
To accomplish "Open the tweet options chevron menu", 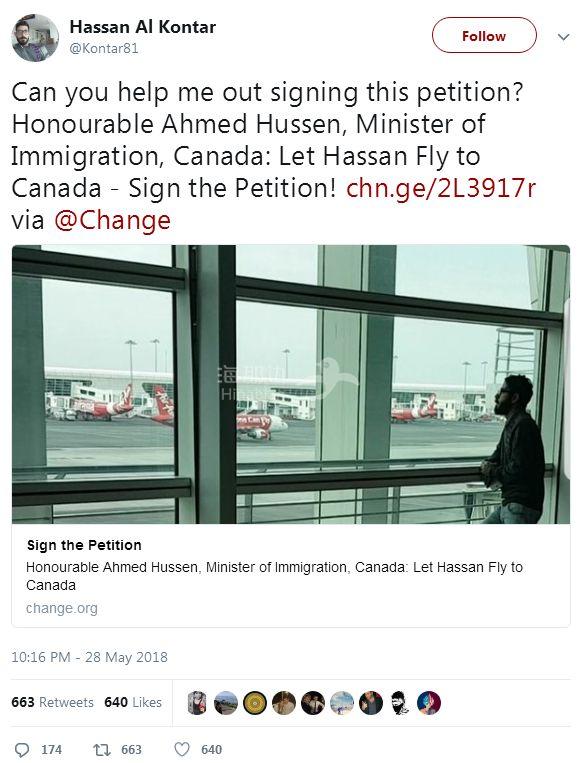I will pyautogui.click(x=563, y=37).
